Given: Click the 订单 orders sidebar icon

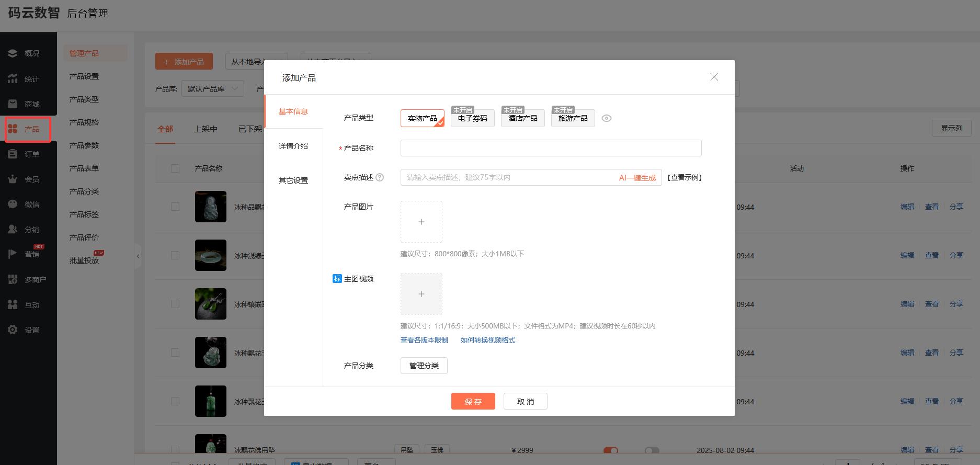Looking at the screenshot, I should [13, 154].
